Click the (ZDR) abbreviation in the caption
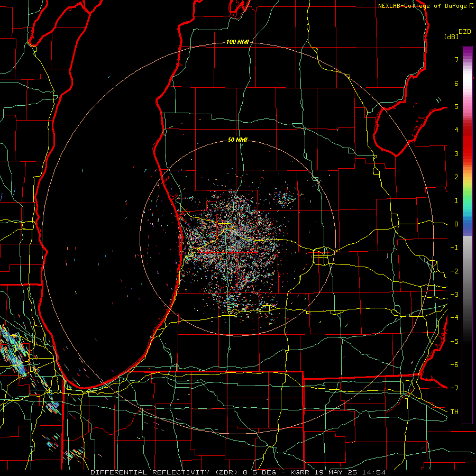The height and width of the screenshot is (476, 476). (226, 472)
